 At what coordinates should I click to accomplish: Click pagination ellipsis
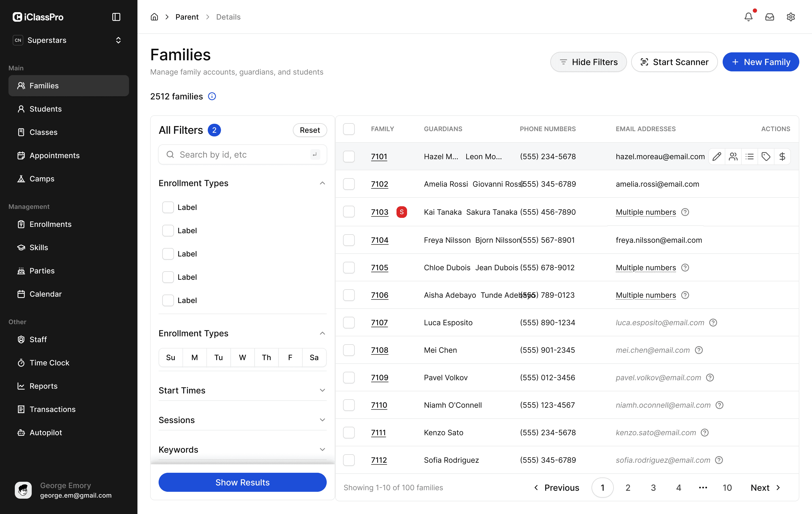[x=703, y=488]
